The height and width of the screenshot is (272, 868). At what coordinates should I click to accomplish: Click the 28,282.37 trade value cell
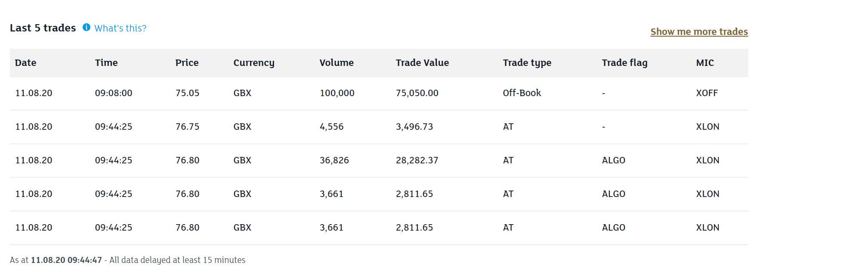click(417, 160)
